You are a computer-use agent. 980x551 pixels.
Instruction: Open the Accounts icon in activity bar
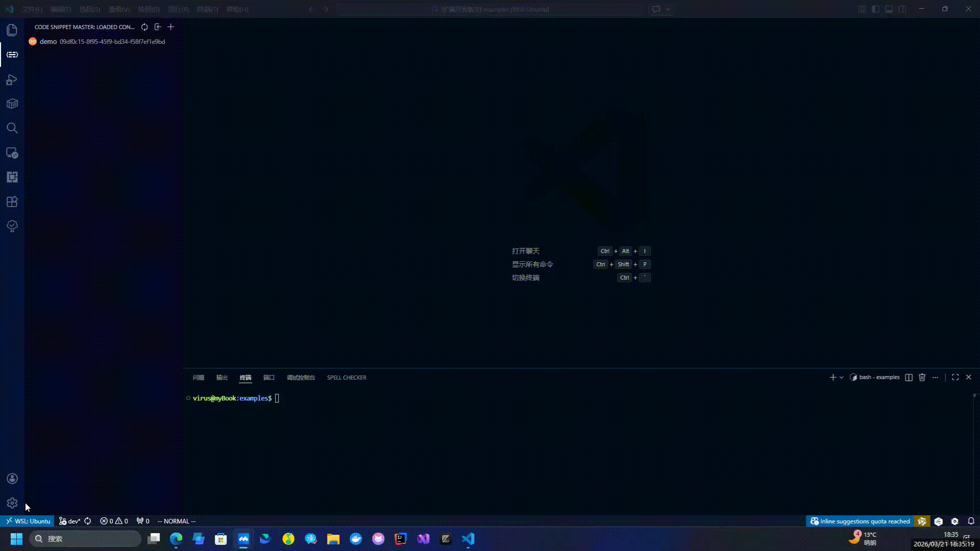12,479
